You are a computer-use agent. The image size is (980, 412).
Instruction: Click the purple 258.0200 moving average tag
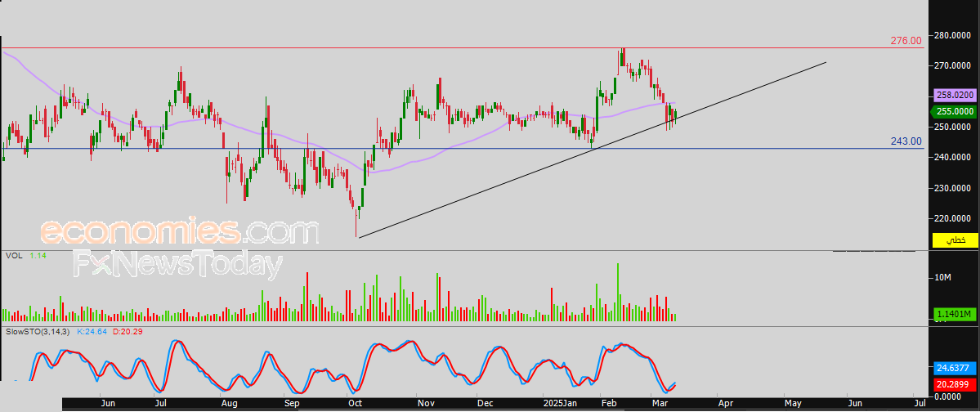(x=955, y=95)
